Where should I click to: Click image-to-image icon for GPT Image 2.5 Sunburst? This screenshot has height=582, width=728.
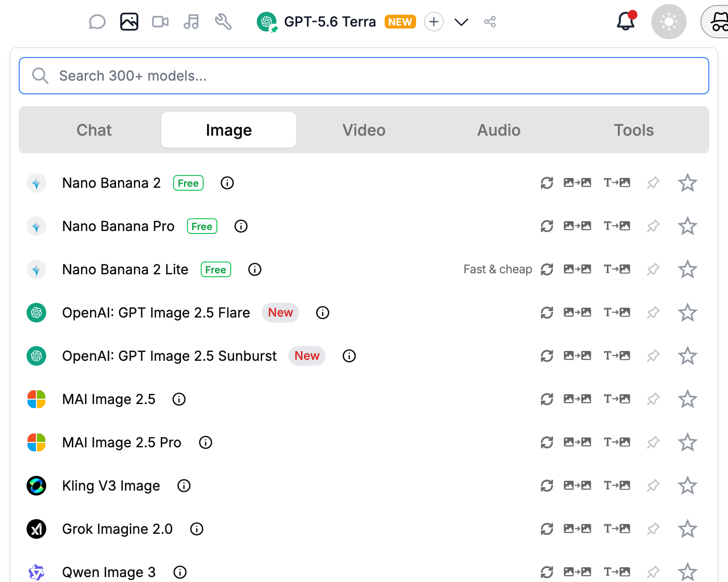pos(577,356)
